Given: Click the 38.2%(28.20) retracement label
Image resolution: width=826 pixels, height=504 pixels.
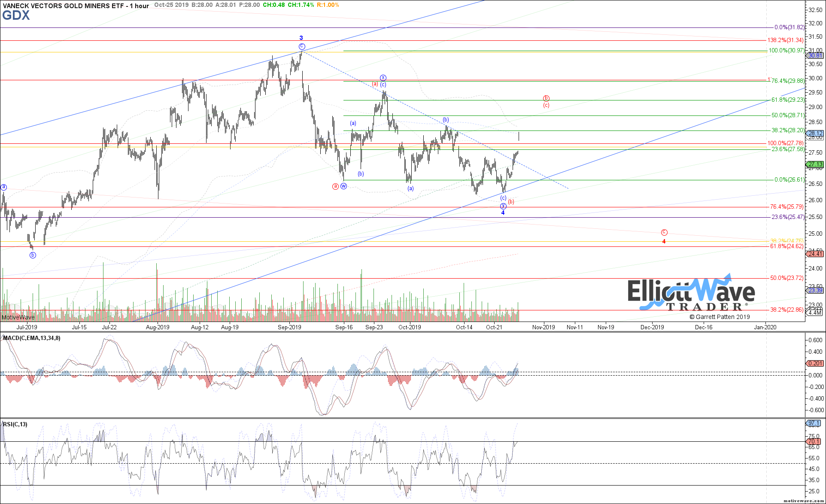Looking at the screenshot, I should point(788,130).
